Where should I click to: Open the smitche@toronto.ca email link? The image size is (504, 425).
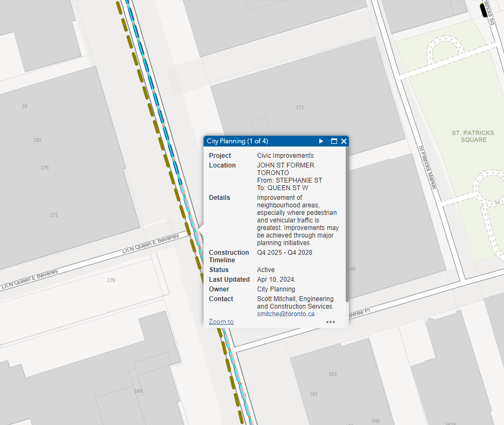coord(285,313)
